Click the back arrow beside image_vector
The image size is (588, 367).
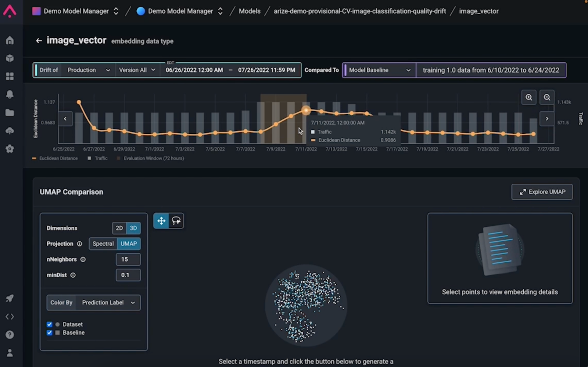(x=39, y=41)
